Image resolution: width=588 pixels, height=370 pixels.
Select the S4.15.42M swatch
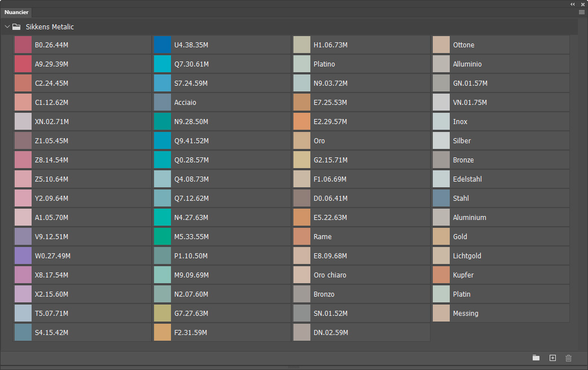tap(23, 332)
